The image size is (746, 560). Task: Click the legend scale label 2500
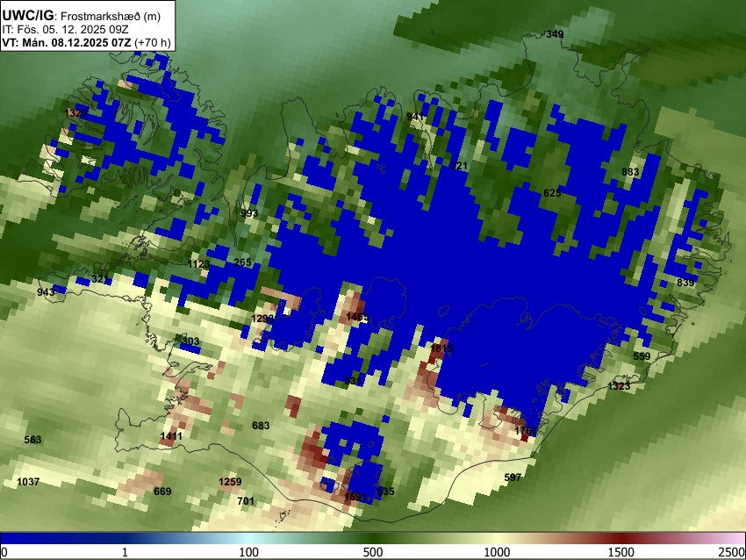tap(733, 552)
